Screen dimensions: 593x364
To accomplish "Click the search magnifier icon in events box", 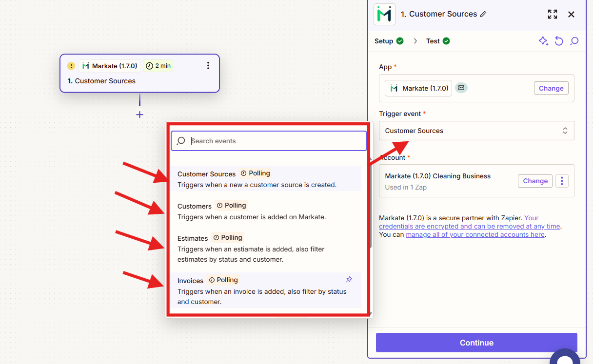I will [x=181, y=141].
